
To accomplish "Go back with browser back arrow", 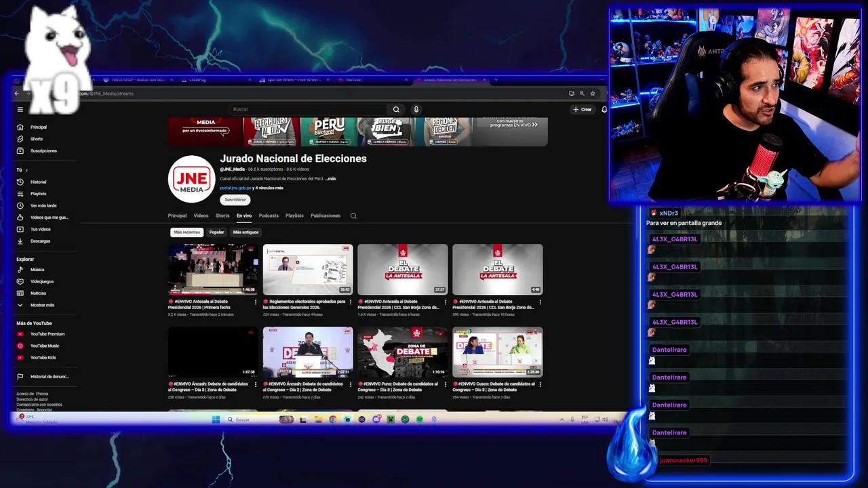I will coord(17,94).
